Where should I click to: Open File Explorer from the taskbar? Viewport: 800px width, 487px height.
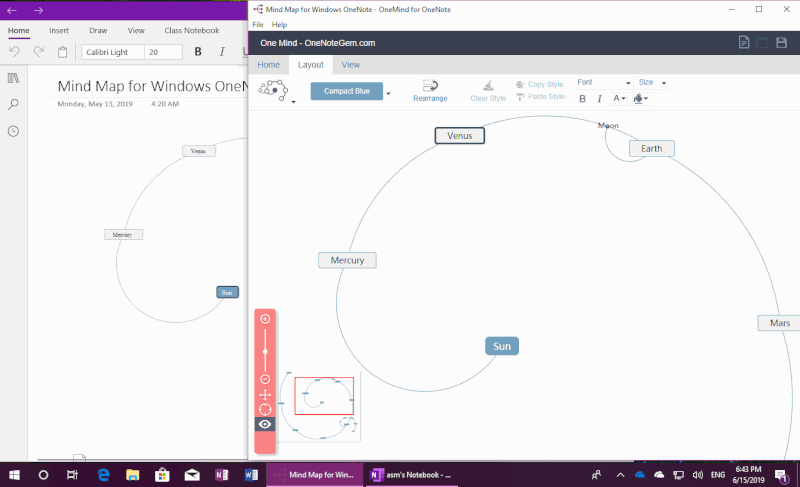(133, 475)
